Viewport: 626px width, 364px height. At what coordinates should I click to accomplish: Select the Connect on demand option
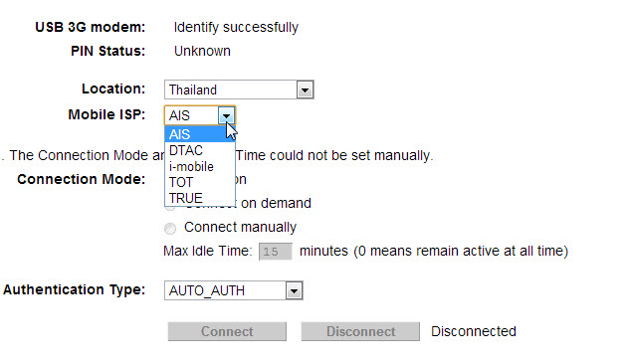pos(276,203)
